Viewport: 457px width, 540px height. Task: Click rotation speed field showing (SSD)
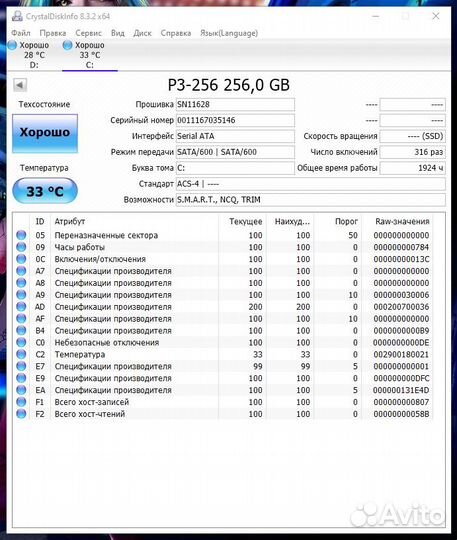[412, 136]
